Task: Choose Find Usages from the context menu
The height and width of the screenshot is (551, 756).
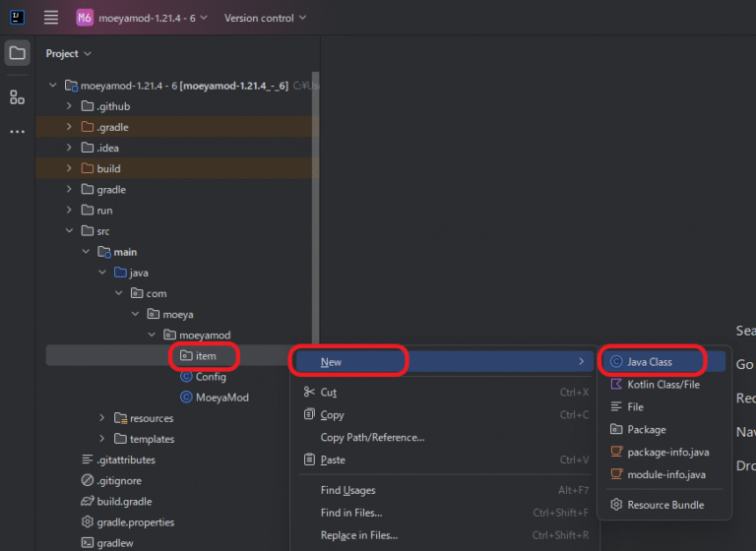Action: (x=444, y=490)
